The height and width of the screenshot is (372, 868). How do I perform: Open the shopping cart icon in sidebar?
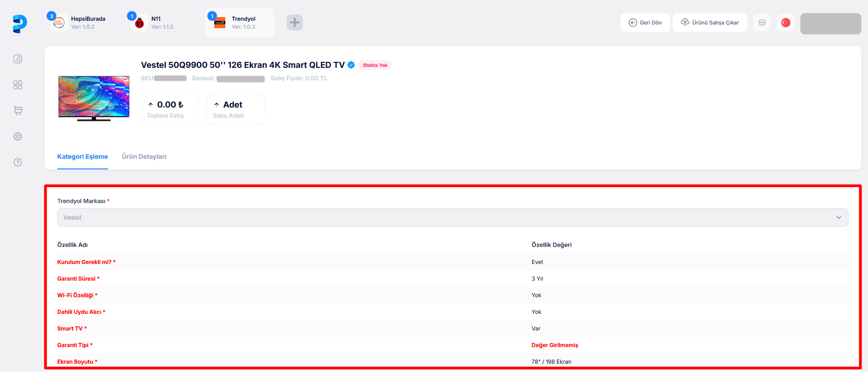point(18,111)
